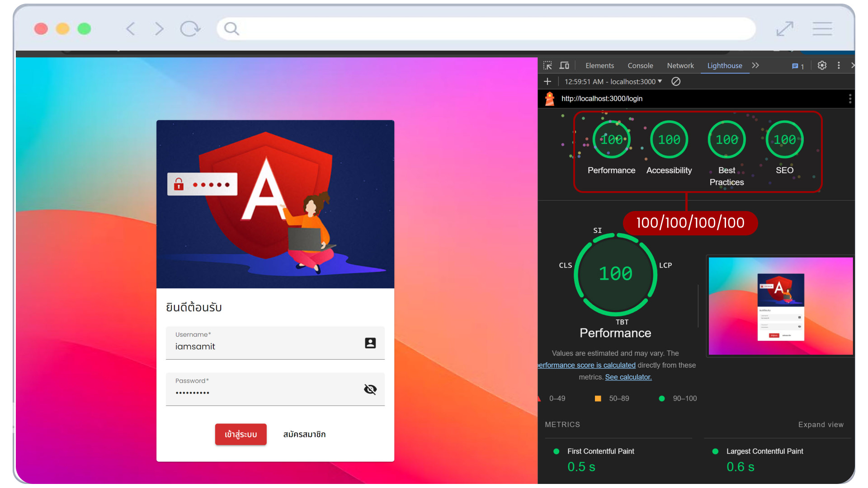Click the LCP segment label on gauge

(665, 265)
